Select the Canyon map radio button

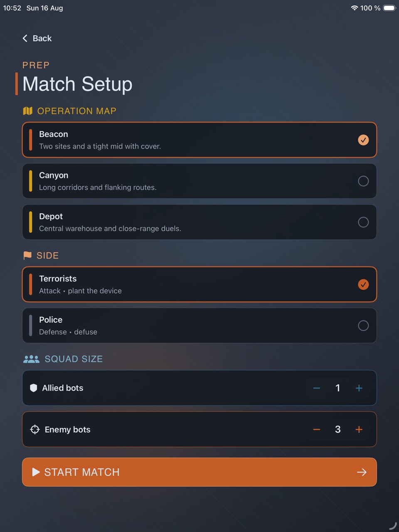363,181
